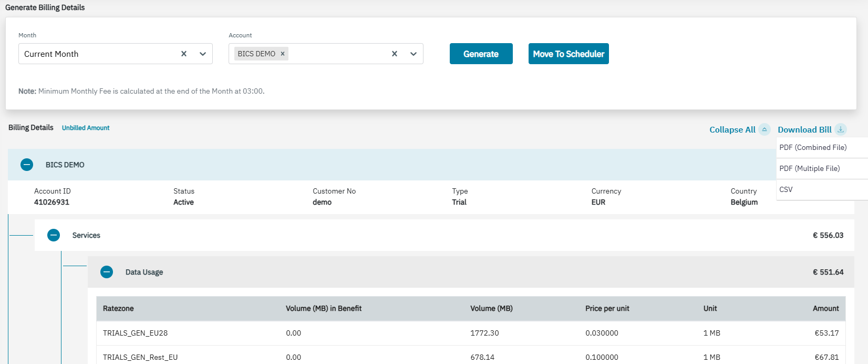
Task: Click the Collapse All arrow icon
Action: [x=764, y=129]
